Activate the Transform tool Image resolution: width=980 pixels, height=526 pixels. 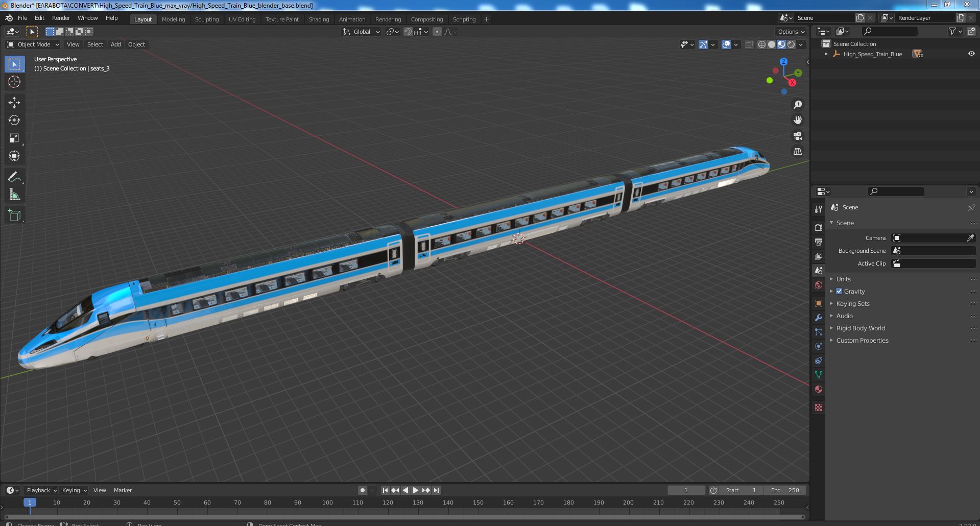click(x=14, y=156)
